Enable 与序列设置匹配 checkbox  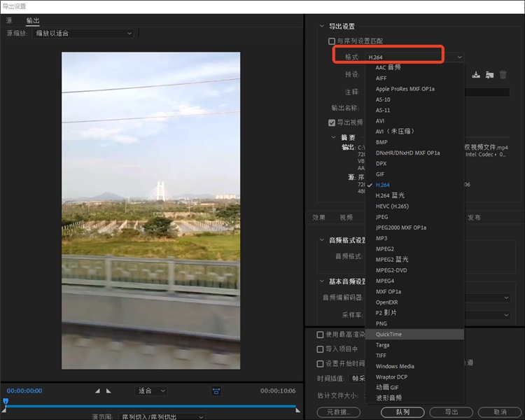(x=332, y=41)
